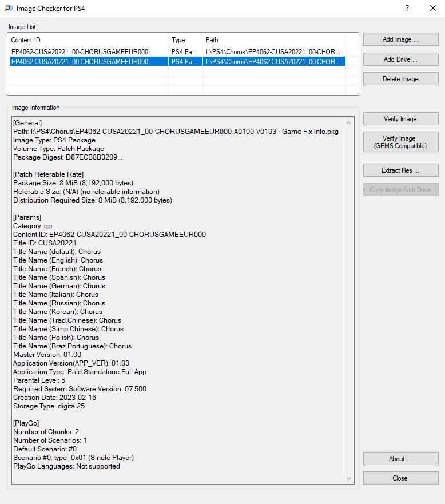Click the Content ID line under [Params]
This screenshot has height=504, width=445.
point(110,235)
